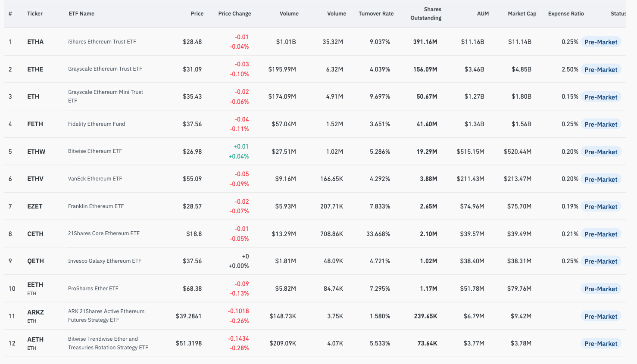Click VanEck Ethereum ETF name

(95, 179)
